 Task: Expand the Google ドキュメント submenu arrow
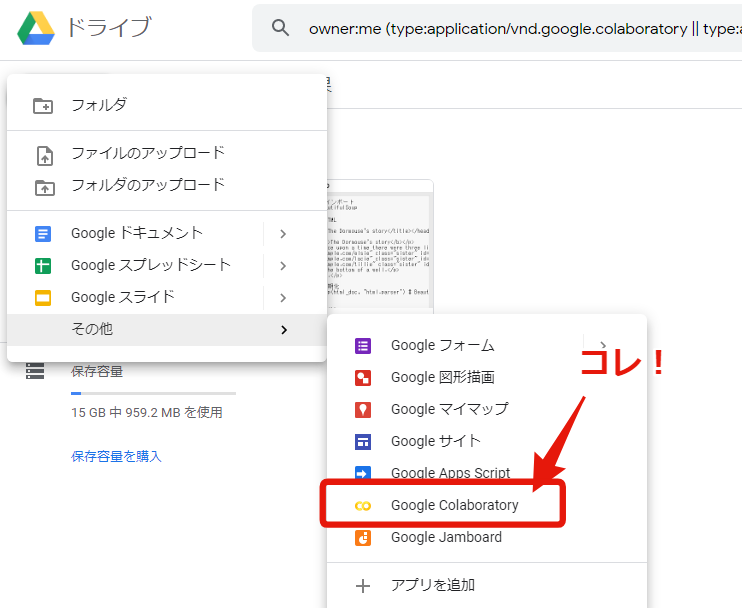coord(283,234)
